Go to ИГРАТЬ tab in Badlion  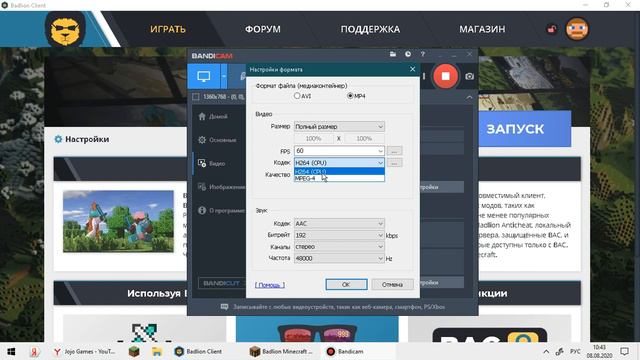[168, 29]
